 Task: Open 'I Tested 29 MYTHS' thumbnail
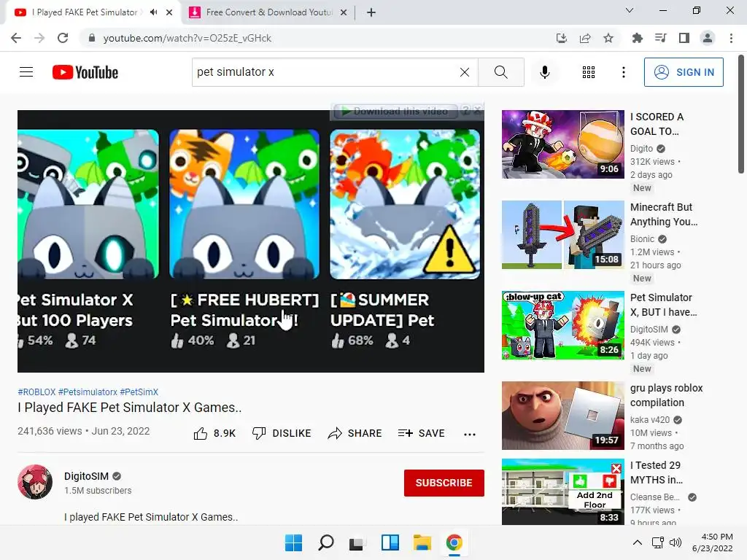tap(562, 492)
